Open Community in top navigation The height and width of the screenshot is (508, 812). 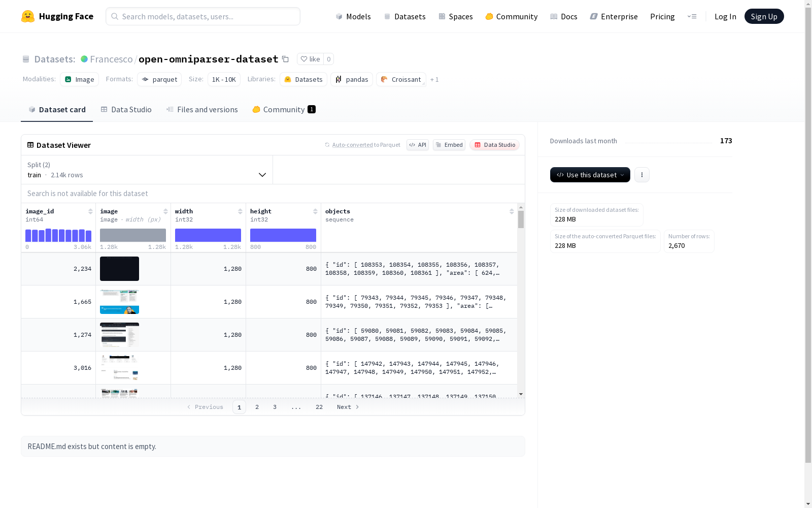click(x=512, y=16)
